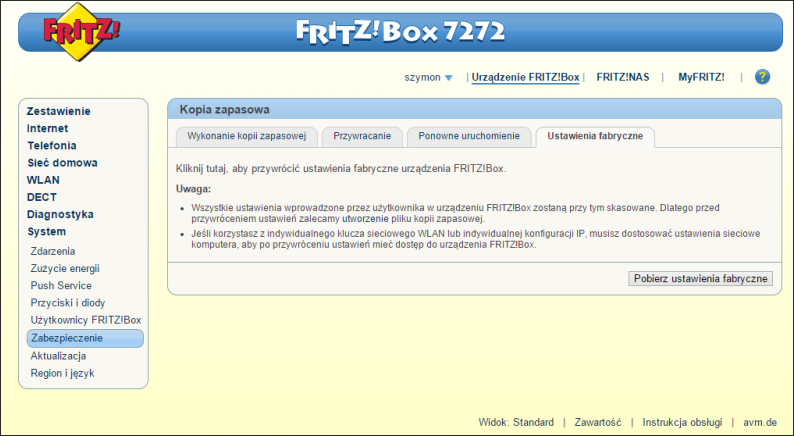Click the FRITZ! logo in the header
Screen dimensions: 794x436
pyautogui.click(x=82, y=32)
